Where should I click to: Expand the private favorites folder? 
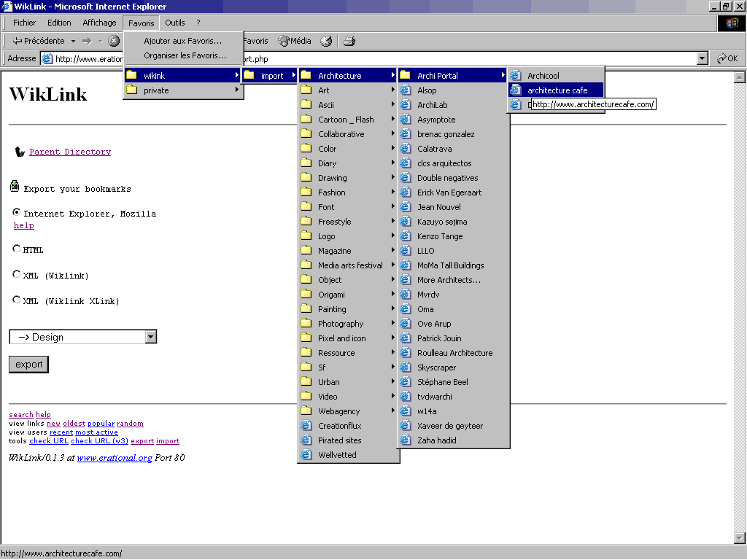pos(184,90)
